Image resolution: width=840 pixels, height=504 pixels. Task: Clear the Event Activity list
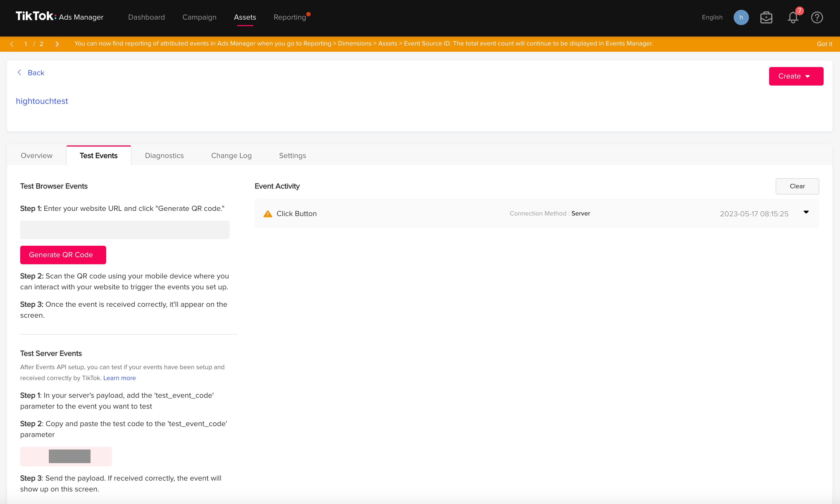pyautogui.click(x=797, y=186)
